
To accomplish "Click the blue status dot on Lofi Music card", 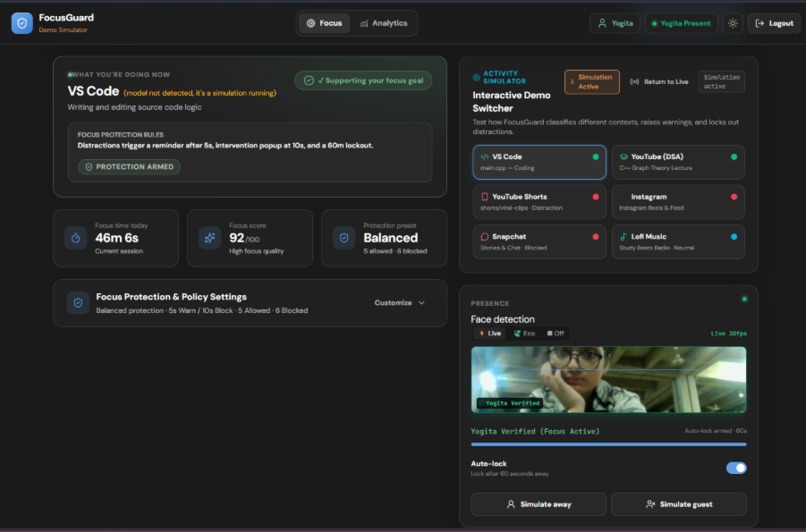I will 734,237.
